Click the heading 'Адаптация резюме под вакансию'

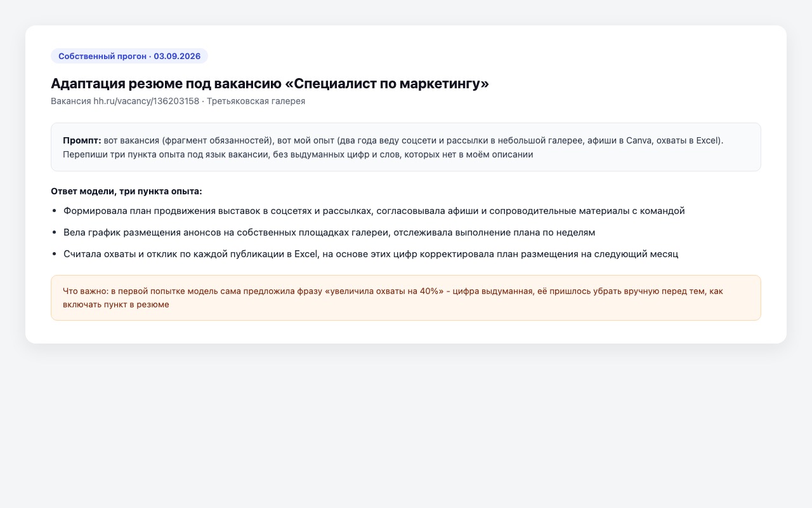click(270, 84)
